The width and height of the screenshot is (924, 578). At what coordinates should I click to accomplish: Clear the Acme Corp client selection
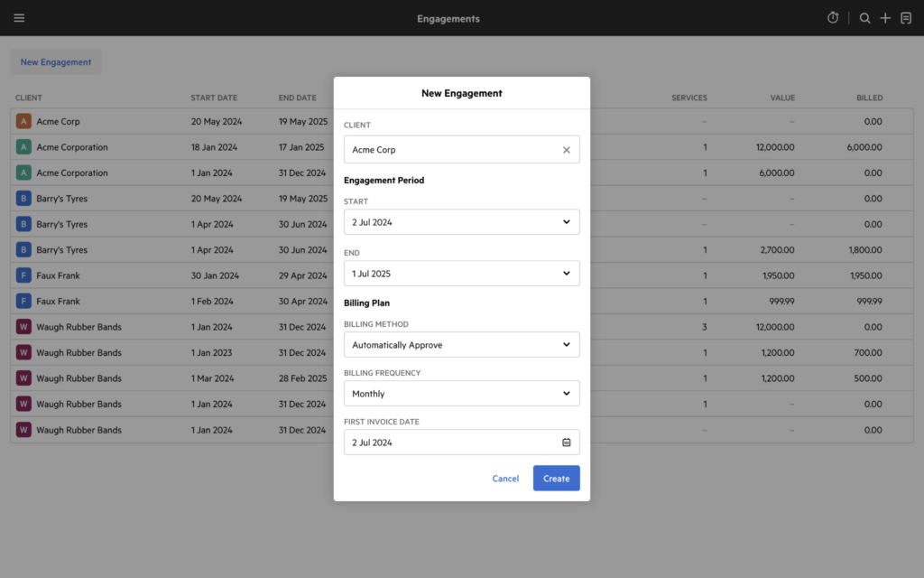(567, 150)
